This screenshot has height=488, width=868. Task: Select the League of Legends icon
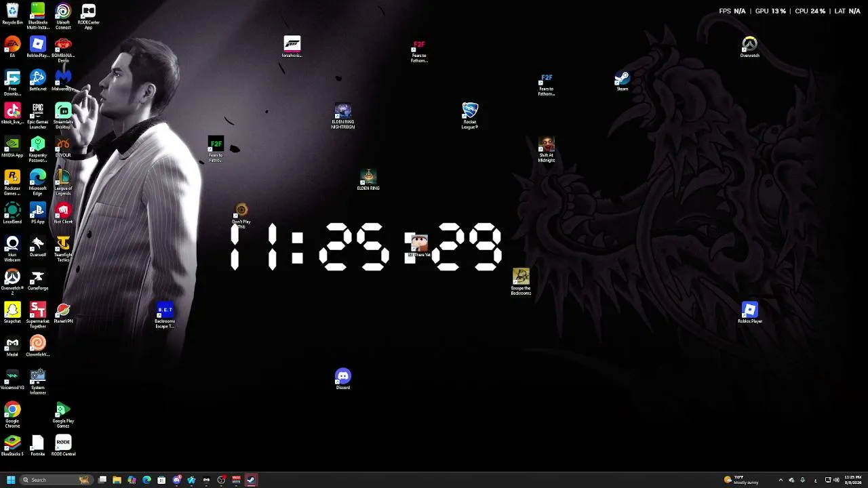[63, 182]
